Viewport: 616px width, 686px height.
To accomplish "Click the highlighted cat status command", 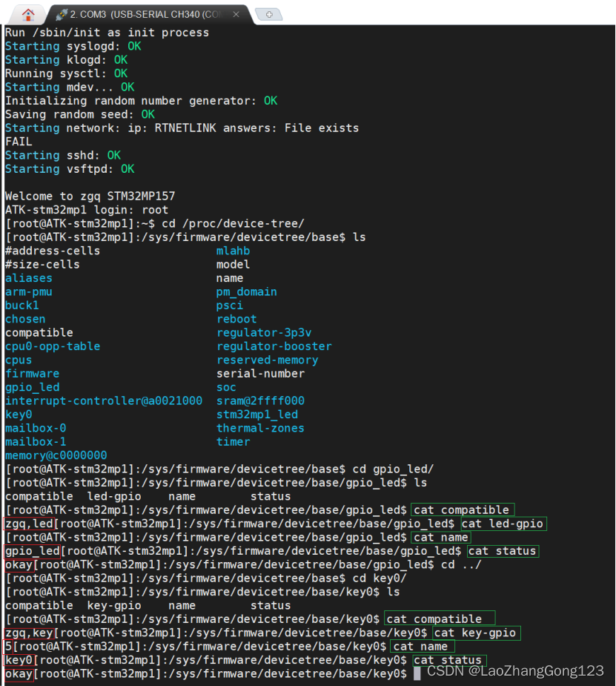I will coord(502,551).
